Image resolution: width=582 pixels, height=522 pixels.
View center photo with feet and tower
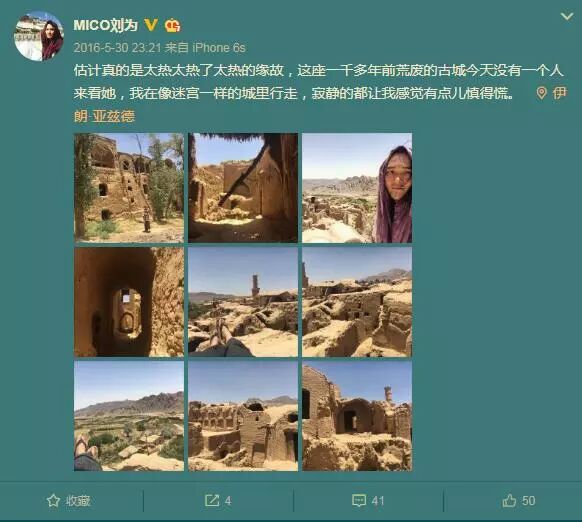[x=243, y=302]
